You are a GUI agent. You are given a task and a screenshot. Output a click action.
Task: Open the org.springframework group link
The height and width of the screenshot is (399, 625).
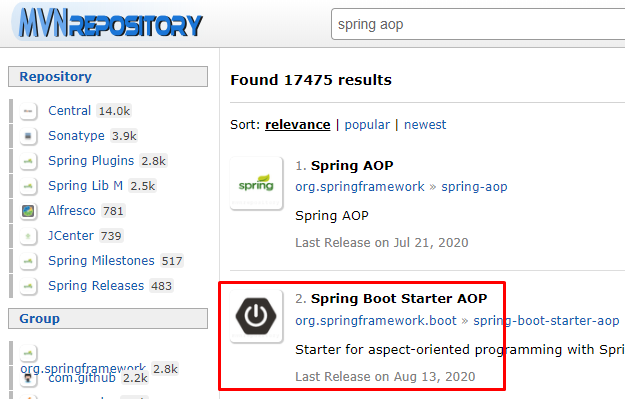(360, 187)
